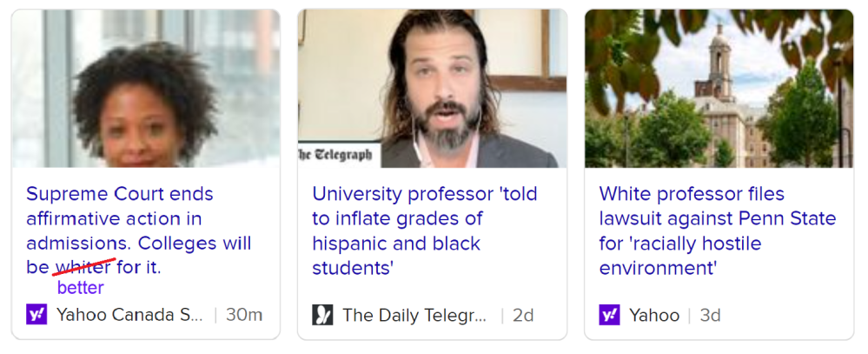
Task: Select the Yahoo Canada source name
Action: pyautogui.click(x=129, y=315)
